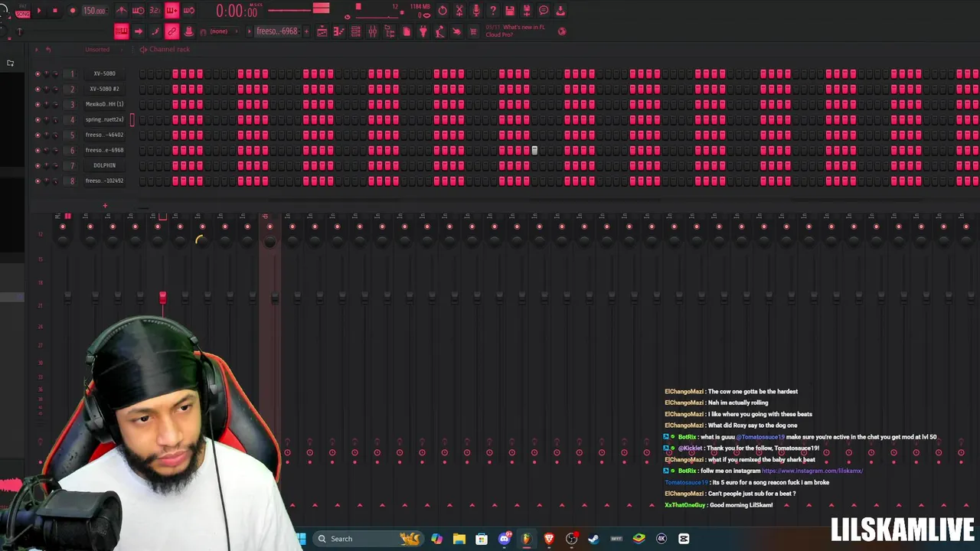
Task: Mute the spring..ruett2x channel
Action: (38, 119)
